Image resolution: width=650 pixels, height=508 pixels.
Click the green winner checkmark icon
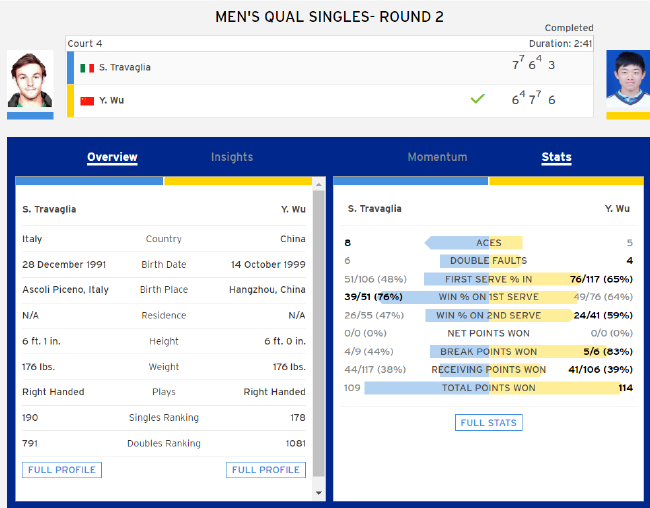477,99
